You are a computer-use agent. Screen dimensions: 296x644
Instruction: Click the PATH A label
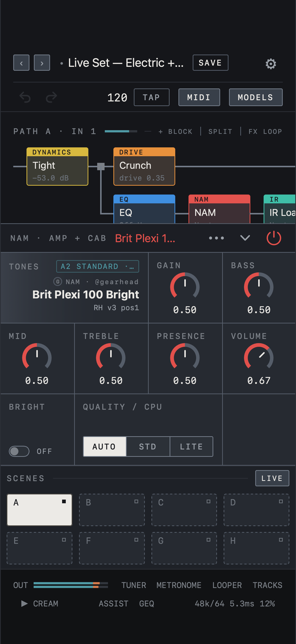point(32,131)
